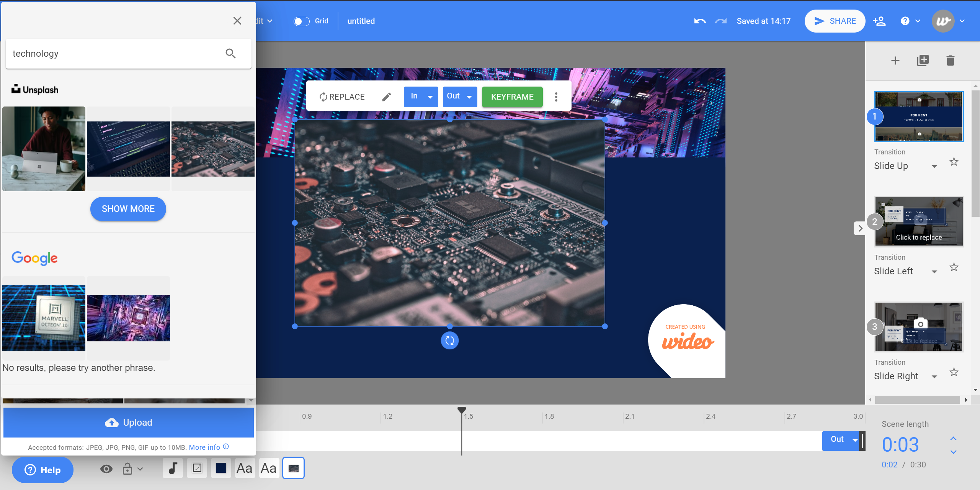980x490 pixels.
Task: Toggle element visibility eye icon
Action: [x=106, y=469]
